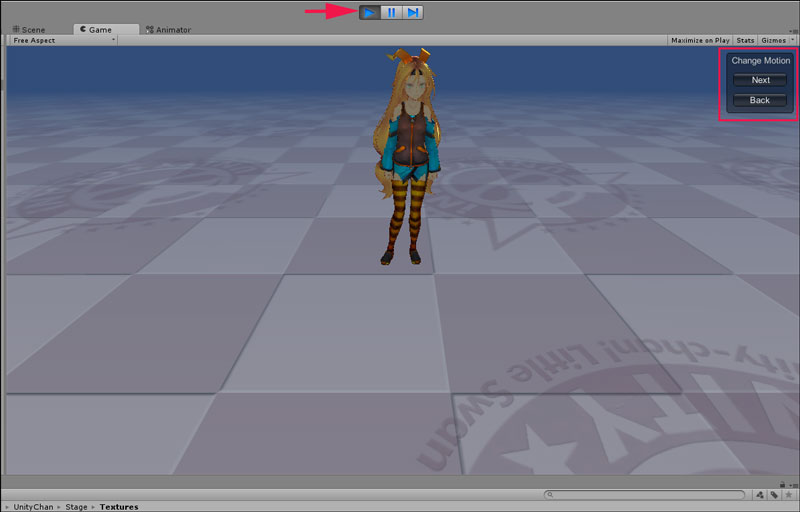Screen dimensions: 800x512
Task: Advance one frame with the Step button
Action: point(413,12)
